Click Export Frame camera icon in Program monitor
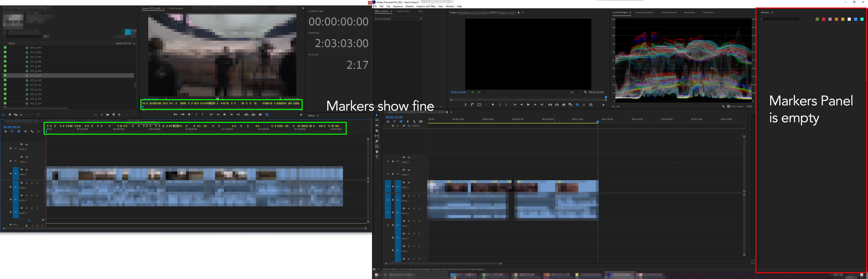This screenshot has width=868, height=279. [x=564, y=105]
